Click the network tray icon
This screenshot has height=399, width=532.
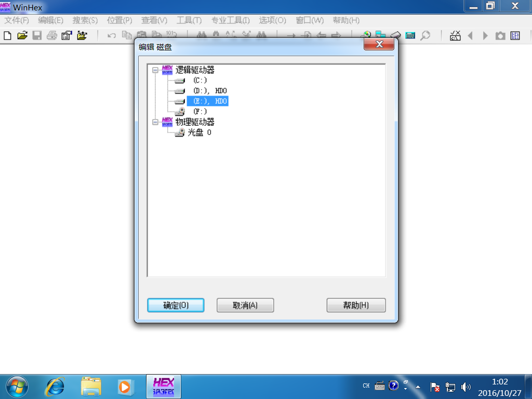pyautogui.click(x=450, y=387)
